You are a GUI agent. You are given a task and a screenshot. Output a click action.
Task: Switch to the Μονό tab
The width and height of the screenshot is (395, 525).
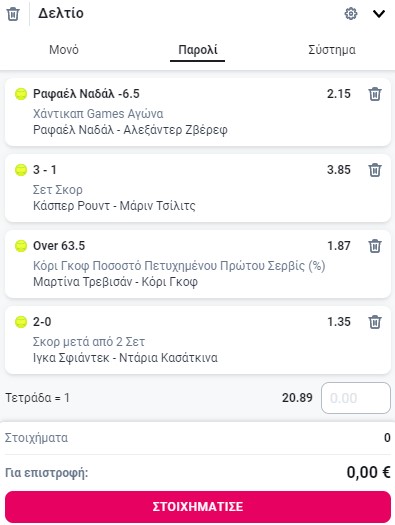[x=64, y=50]
